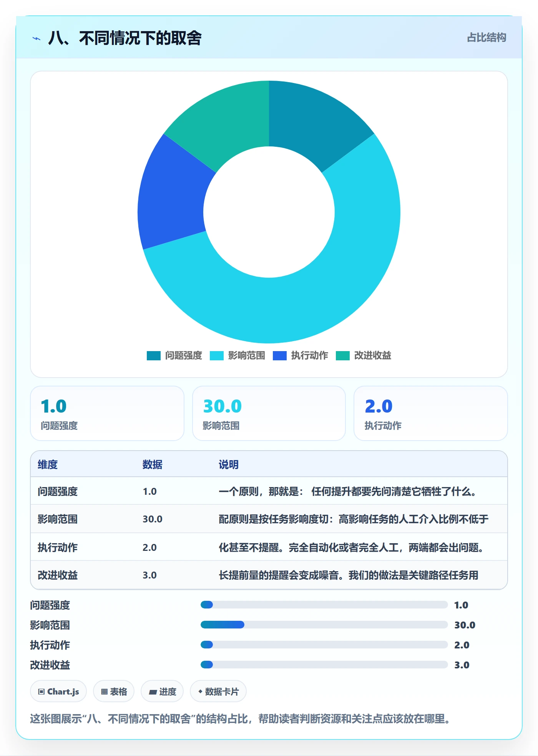Select the 问题强度 table row label
Image resolution: width=538 pixels, height=756 pixels.
(x=58, y=491)
